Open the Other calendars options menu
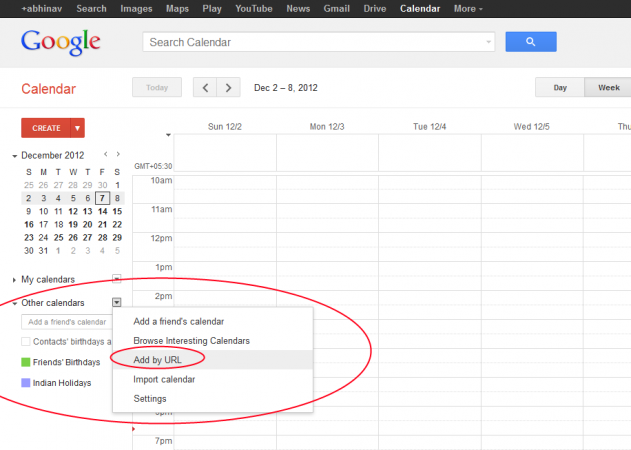 [117, 302]
